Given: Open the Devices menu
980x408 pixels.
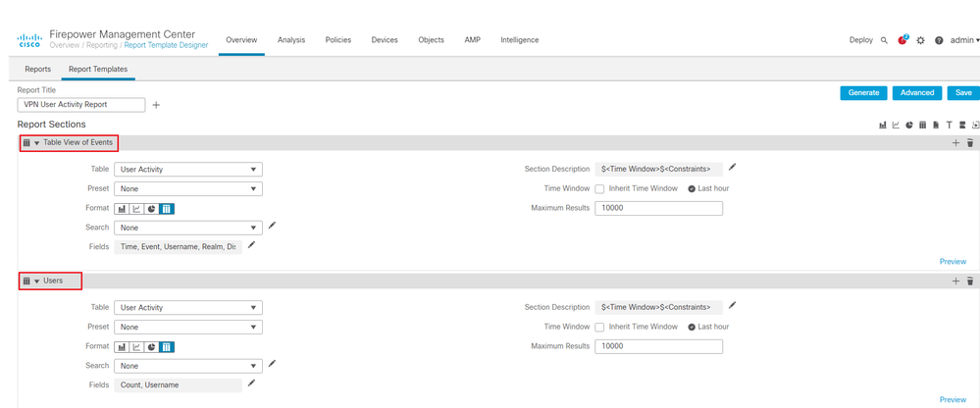Looking at the screenshot, I should coord(385,40).
